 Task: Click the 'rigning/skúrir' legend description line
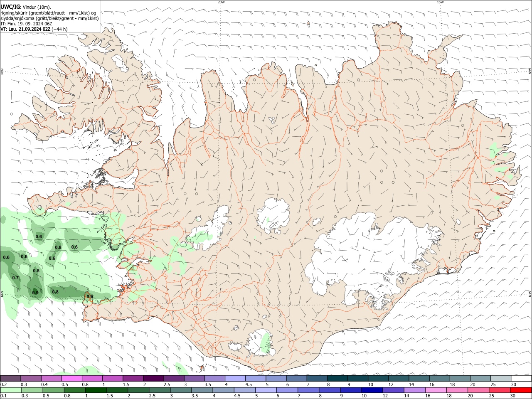[x=48, y=12]
